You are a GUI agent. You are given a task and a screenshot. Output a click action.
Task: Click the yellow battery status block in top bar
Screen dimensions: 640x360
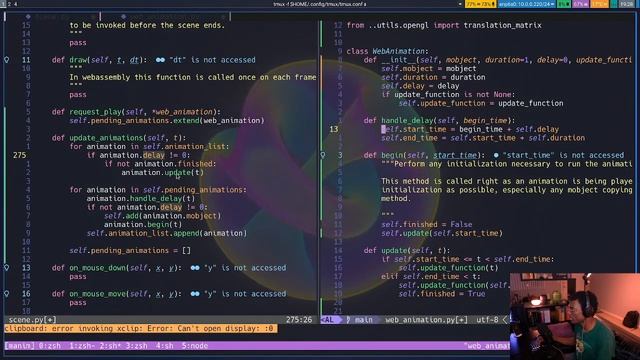pyautogui.click(x=481, y=4)
